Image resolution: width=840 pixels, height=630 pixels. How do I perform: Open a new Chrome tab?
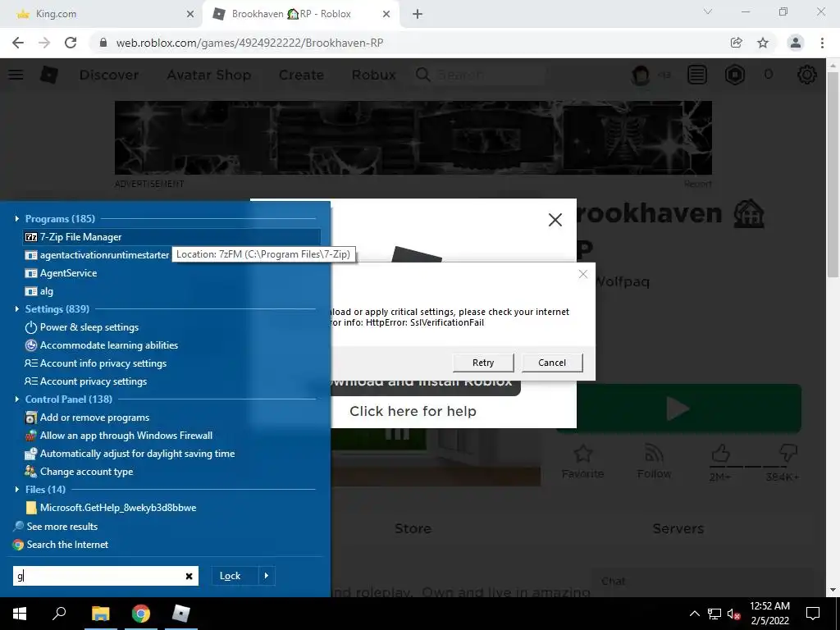pos(418,15)
